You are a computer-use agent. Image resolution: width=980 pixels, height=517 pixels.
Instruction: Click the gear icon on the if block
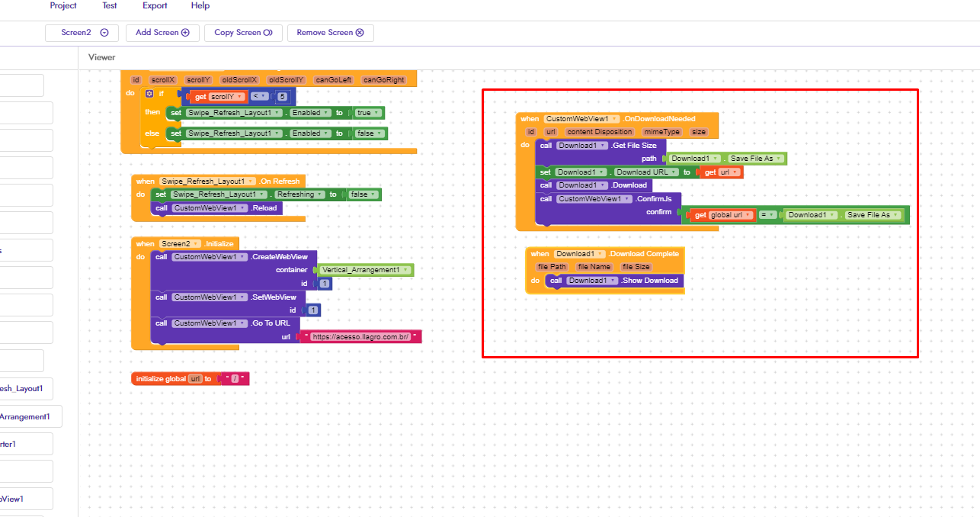(149, 94)
